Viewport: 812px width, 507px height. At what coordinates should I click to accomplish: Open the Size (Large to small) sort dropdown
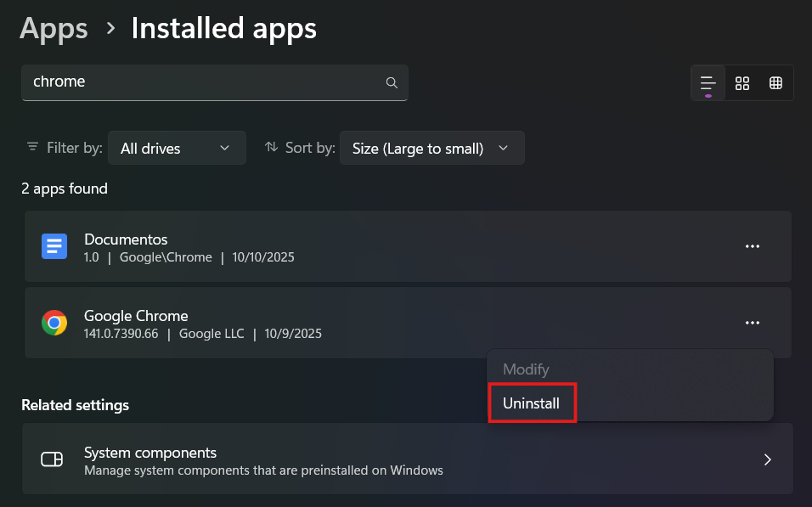coord(431,148)
